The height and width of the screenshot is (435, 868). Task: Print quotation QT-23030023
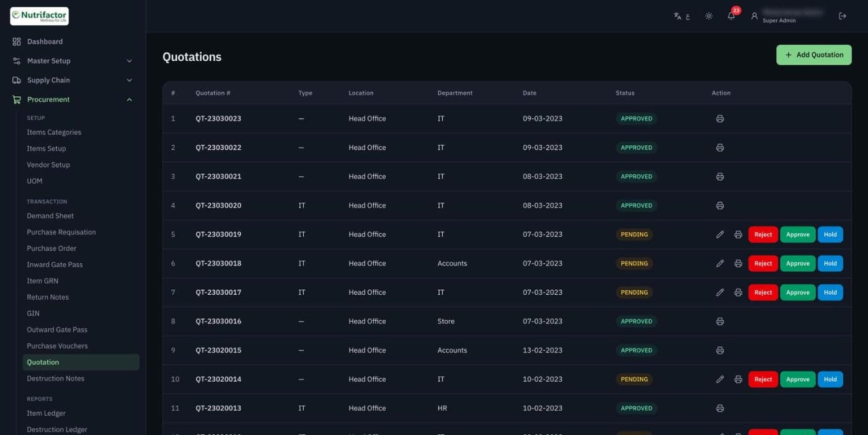click(720, 119)
